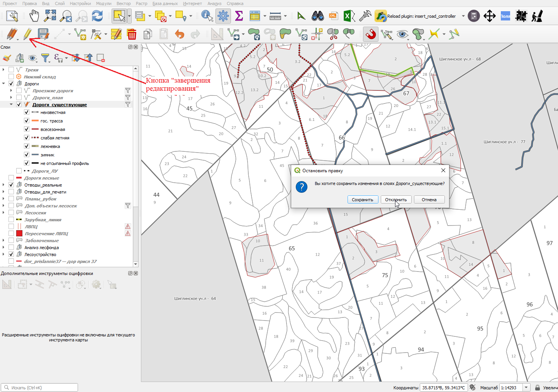
Task: Select the Pan Map hand tool
Action: (x=34, y=16)
